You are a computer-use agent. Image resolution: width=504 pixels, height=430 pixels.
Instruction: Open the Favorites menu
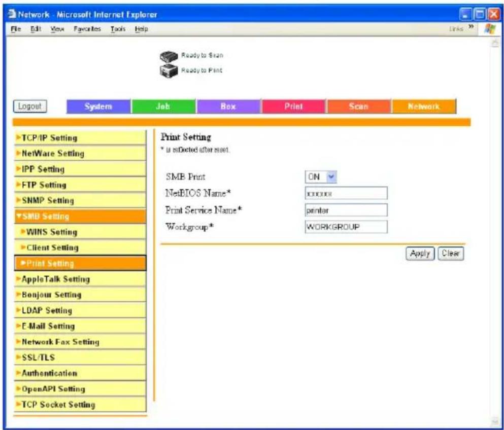coord(87,29)
